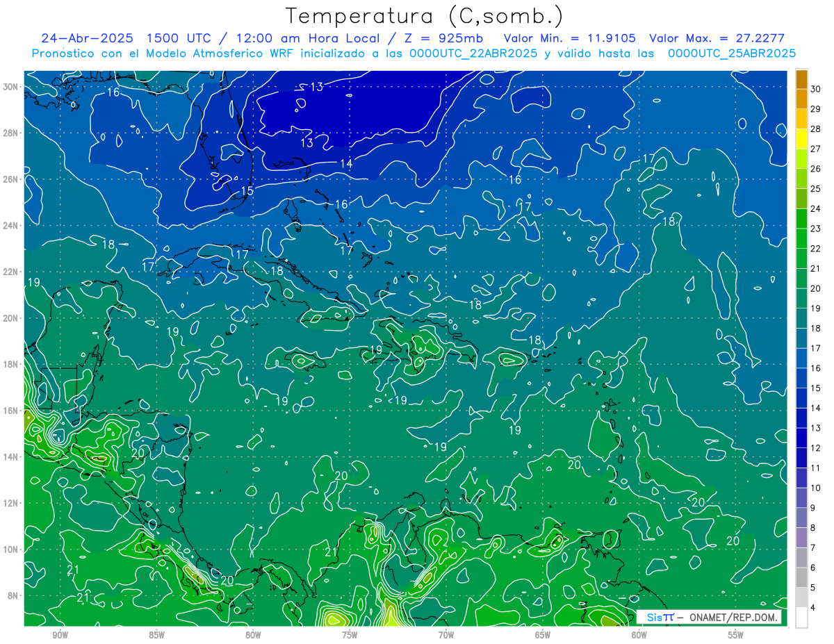Click the "60W" longitude label
Image resolution: width=834 pixels, height=644 pixels.
click(639, 635)
